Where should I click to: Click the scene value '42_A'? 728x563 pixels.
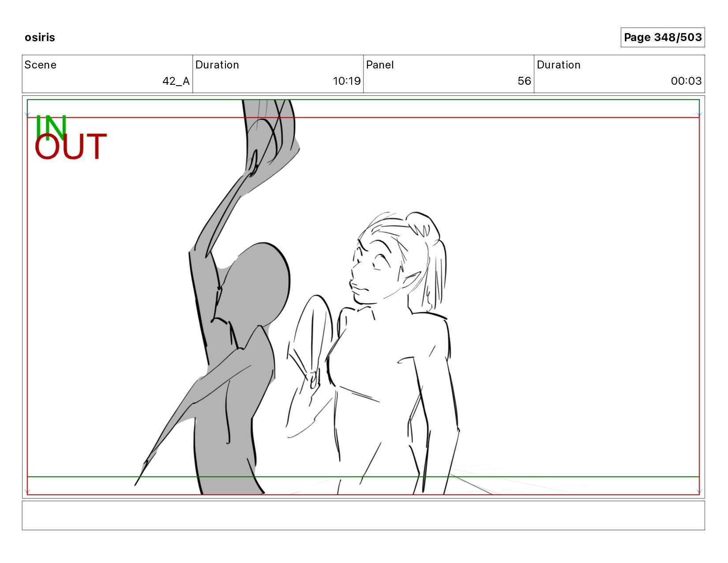[176, 81]
